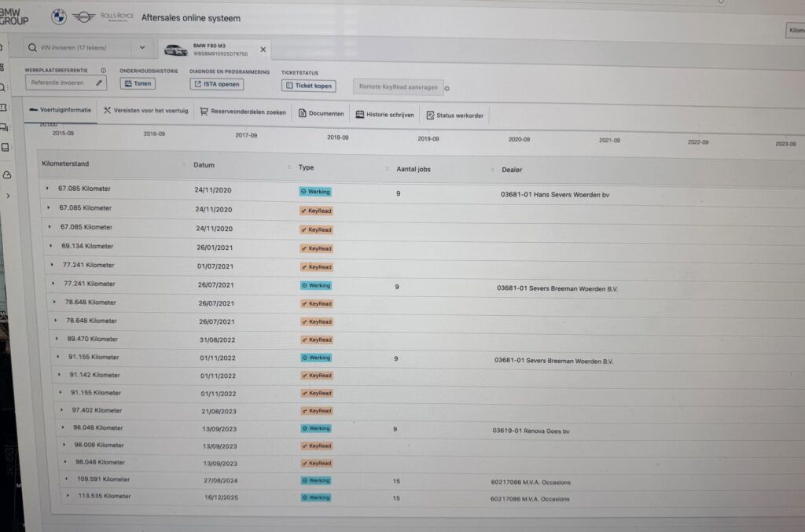Click the magnifier icon in VIN search
This screenshot has height=532, width=805.
click(x=33, y=47)
